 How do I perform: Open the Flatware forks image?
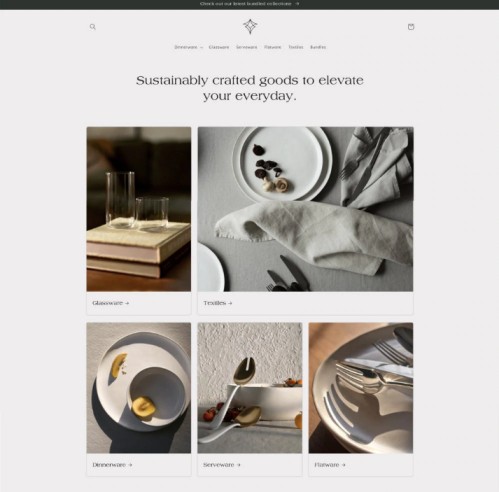361,388
